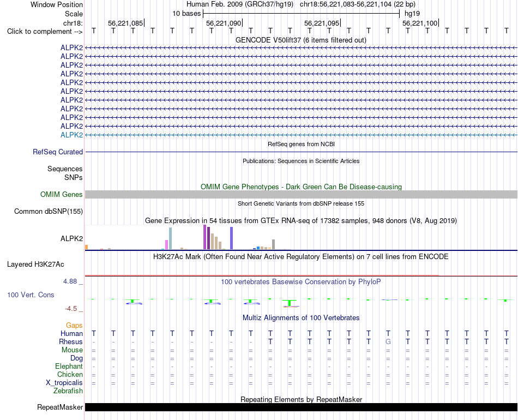518x420 pixels.
Task: Click the GTEx ALPK2 expression bar chart
Action: 188,237
